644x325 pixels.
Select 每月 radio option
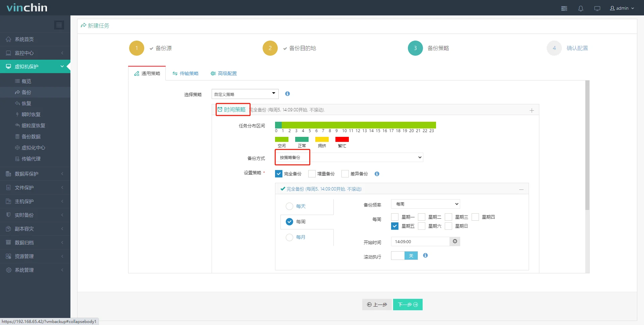coord(289,237)
